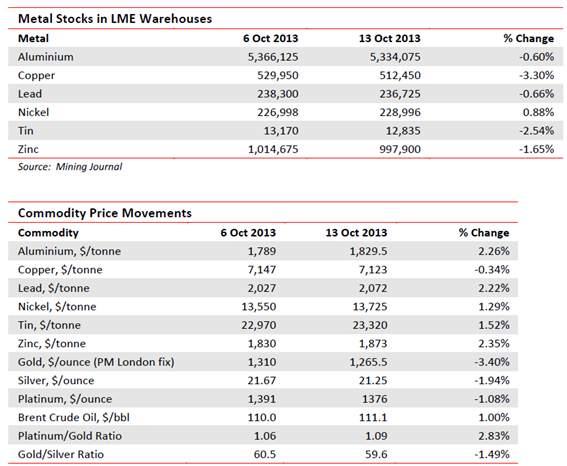567x466 pixels.
Task: Select the Aluminium stock value 5,366,125
Action: [273, 57]
